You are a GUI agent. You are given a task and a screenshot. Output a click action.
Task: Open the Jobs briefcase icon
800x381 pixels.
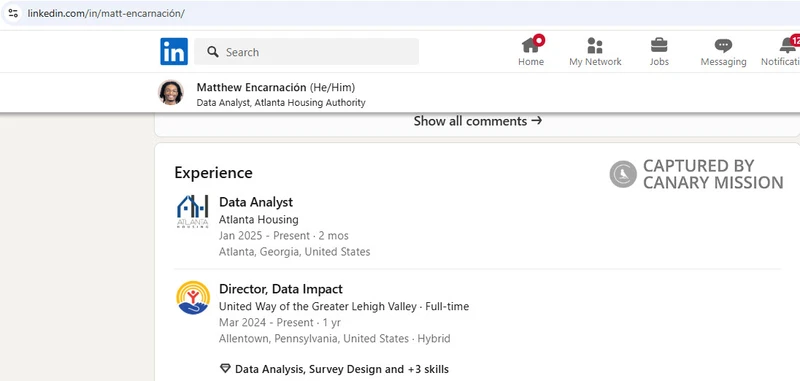659,45
